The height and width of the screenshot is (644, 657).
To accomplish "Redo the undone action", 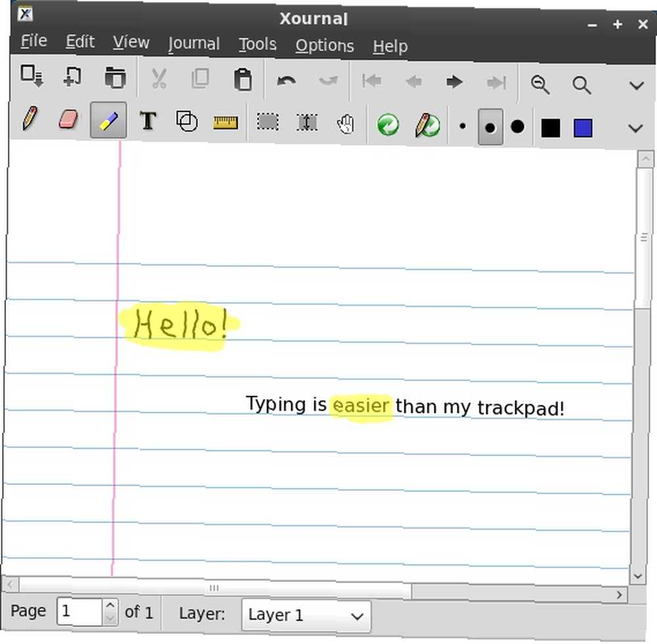I will 328,81.
